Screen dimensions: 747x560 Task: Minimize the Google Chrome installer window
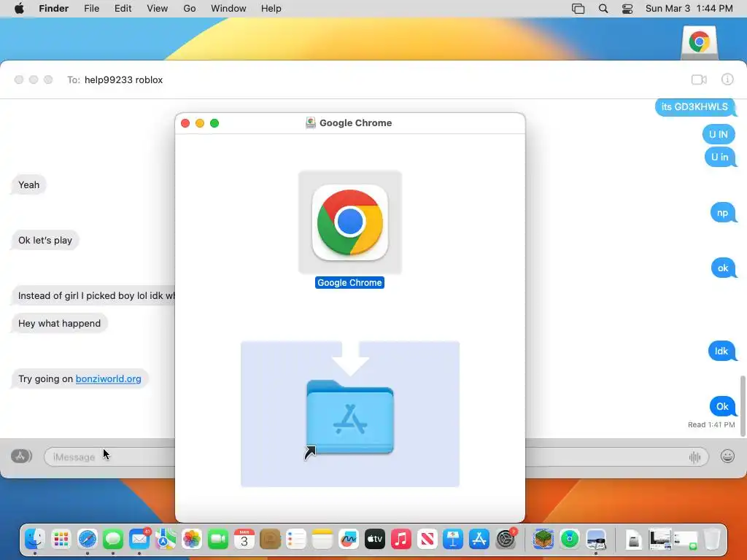point(200,123)
